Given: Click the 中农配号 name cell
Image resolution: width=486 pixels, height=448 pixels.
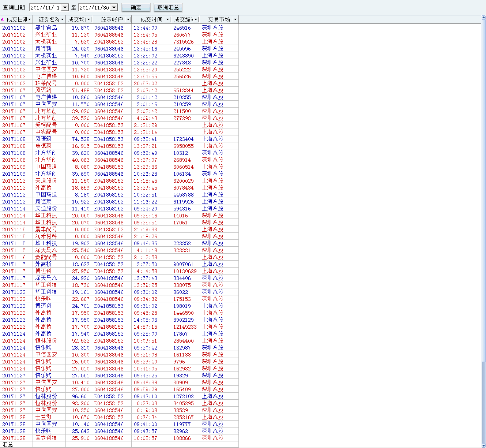Looking at the screenshot, I should pos(46,132).
